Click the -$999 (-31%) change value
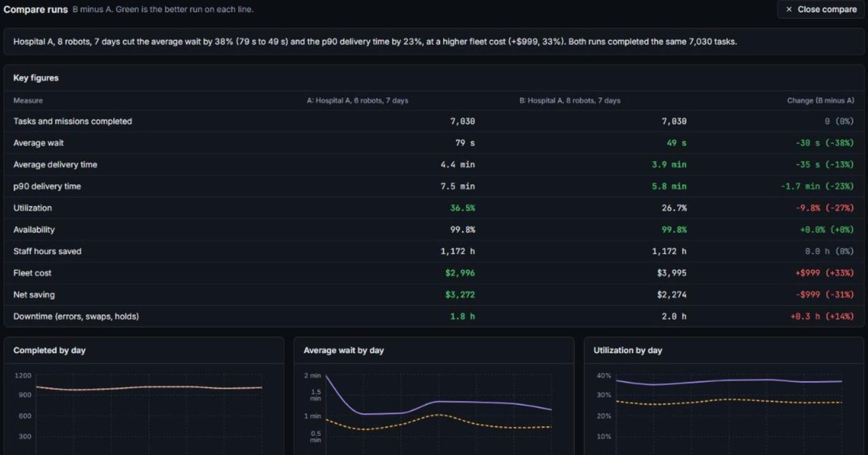Screen dimensions: 868x455 (x=824, y=295)
